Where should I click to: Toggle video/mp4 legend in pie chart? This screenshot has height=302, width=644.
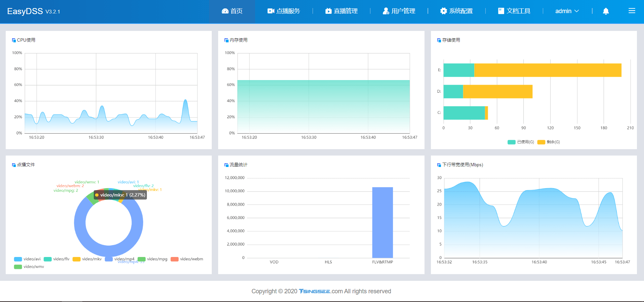120,259
